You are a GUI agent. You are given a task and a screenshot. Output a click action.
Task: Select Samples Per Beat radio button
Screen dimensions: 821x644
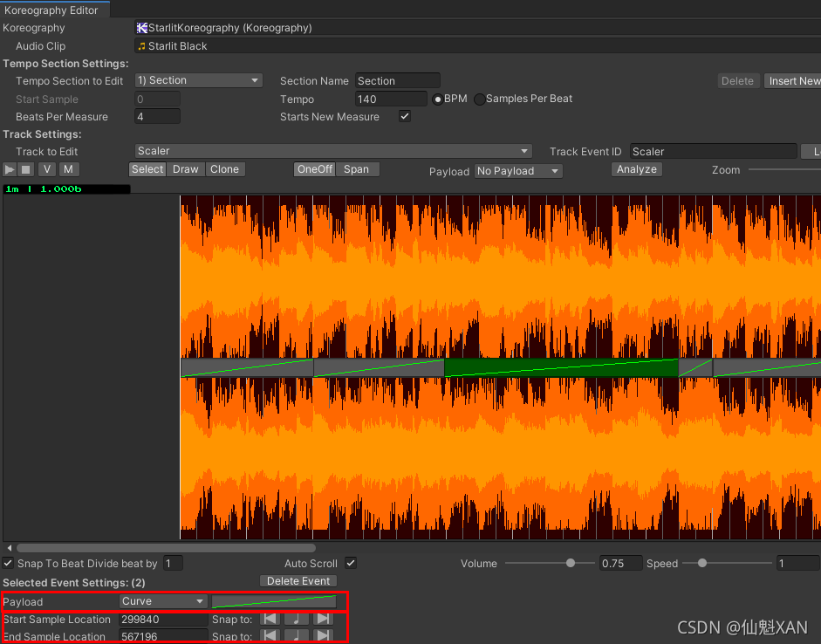(479, 99)
